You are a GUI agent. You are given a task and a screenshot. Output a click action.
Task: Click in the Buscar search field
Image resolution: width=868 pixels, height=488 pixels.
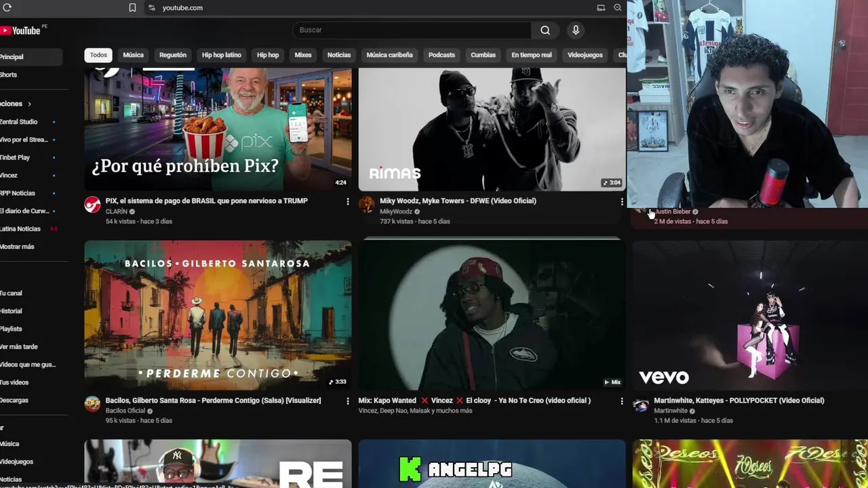[x=412, y=30]
